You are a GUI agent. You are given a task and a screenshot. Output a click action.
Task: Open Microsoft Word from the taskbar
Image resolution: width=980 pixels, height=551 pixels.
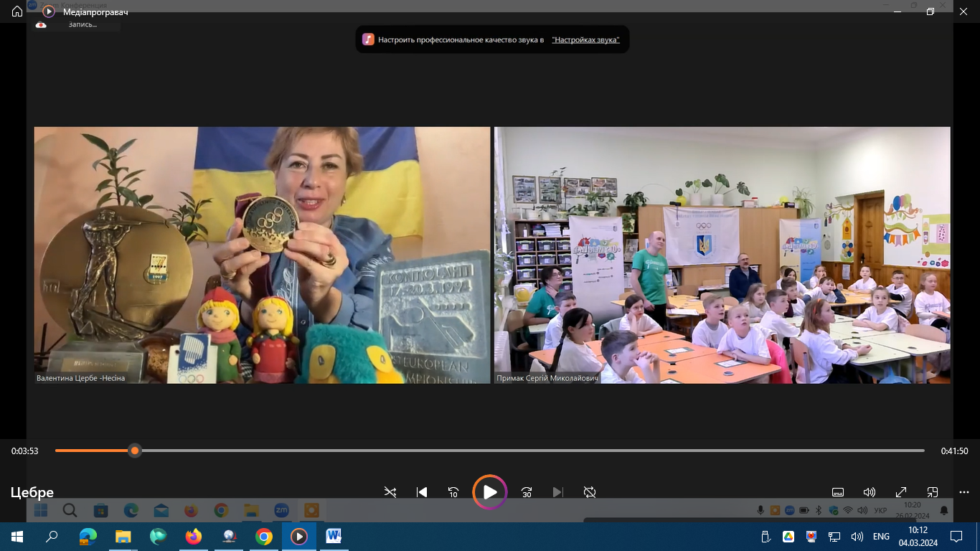(x=334, y=536)
